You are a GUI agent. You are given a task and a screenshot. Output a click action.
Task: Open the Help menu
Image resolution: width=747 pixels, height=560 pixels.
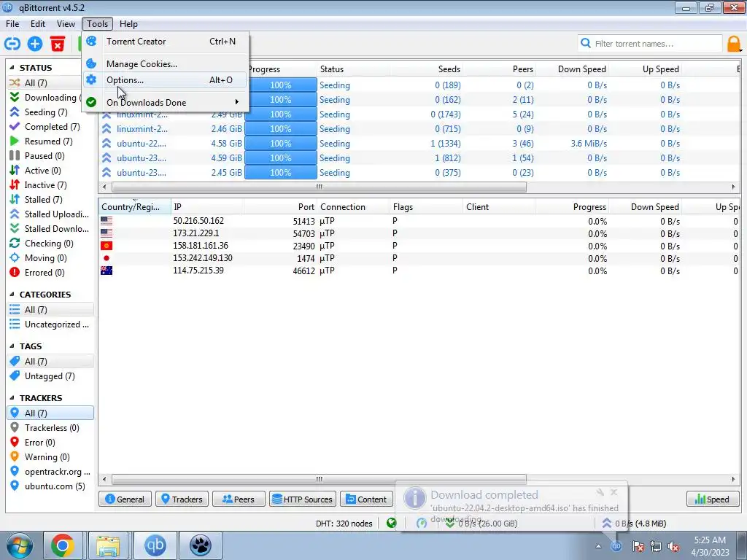(x=128, y=24)
